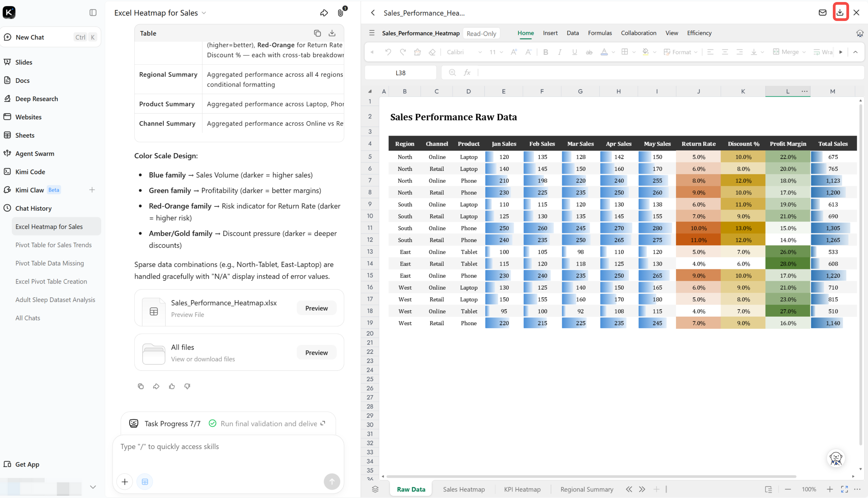Expand the account menu chevron
The width and height of the screenshot is (868, 498).
click(x=93, y=487)
